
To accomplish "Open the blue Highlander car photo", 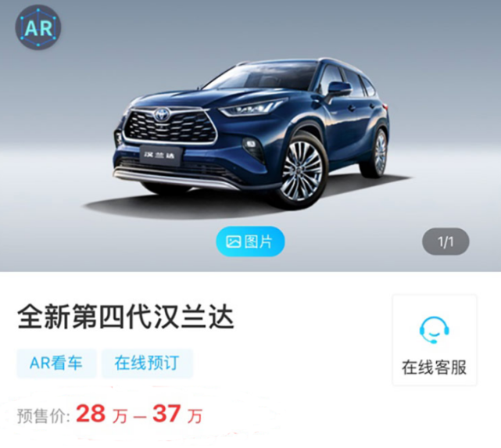I will coord(251,133).
